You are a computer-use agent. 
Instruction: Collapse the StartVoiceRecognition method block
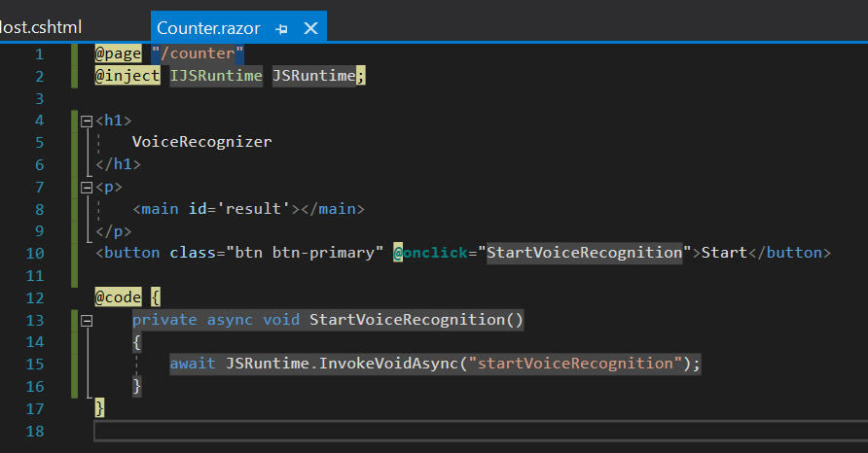[87, 321]
